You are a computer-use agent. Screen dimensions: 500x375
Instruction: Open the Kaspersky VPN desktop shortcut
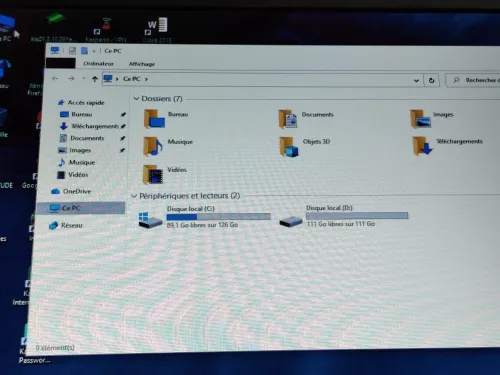tap(106, 30)
